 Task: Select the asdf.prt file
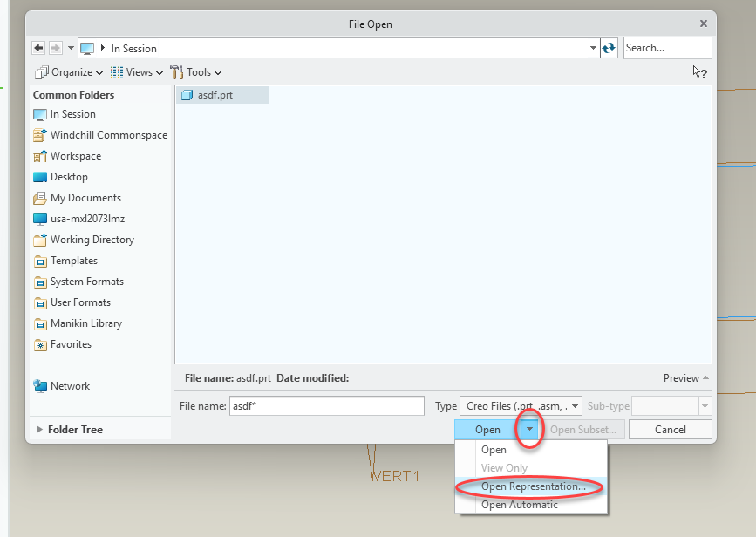(x=222, y=95)
